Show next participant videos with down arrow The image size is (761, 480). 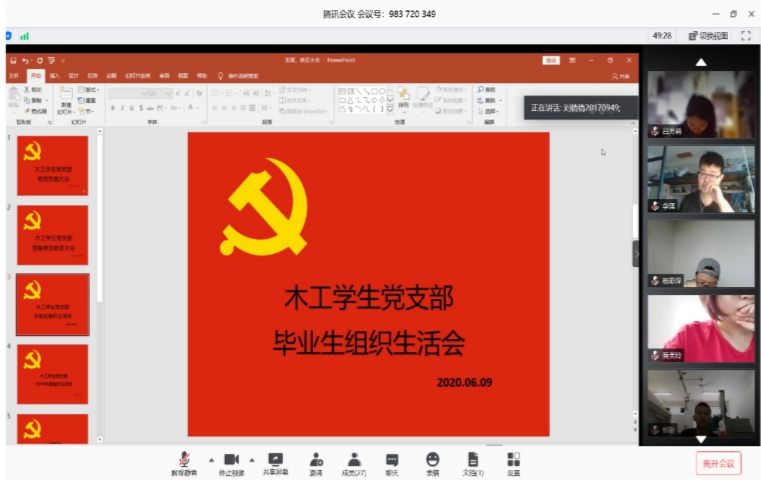(x=701, y=439)
